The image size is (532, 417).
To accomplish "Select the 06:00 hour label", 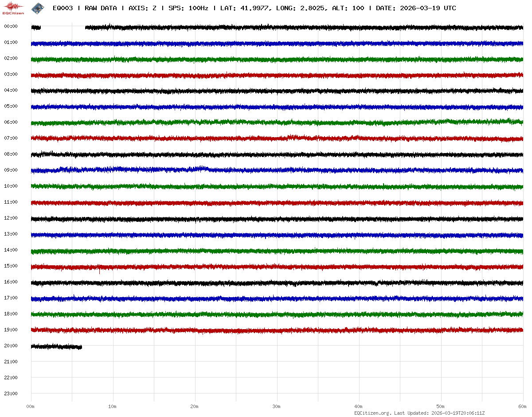I will pyautogui.click(x=11, y=122).
